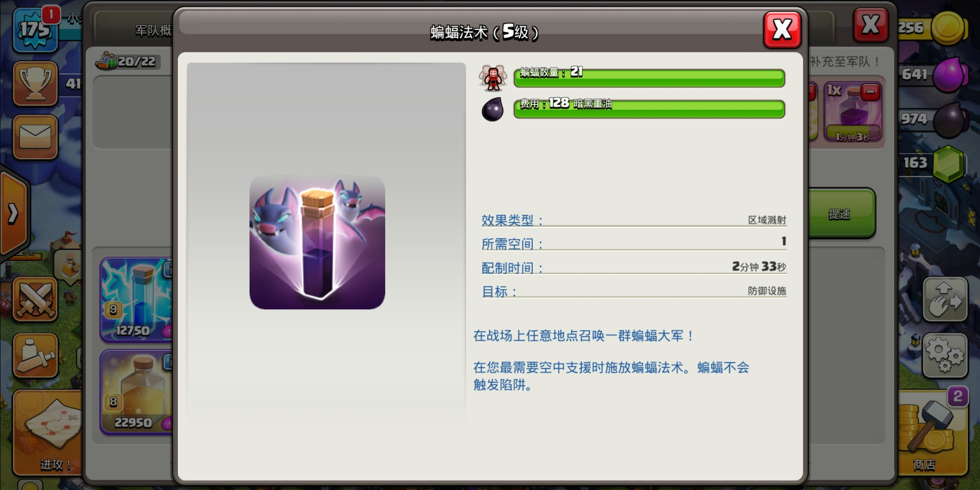Click the 配制时间 2分钟 33秒 value
Viewport: 980px width, 490px height.
759,267
